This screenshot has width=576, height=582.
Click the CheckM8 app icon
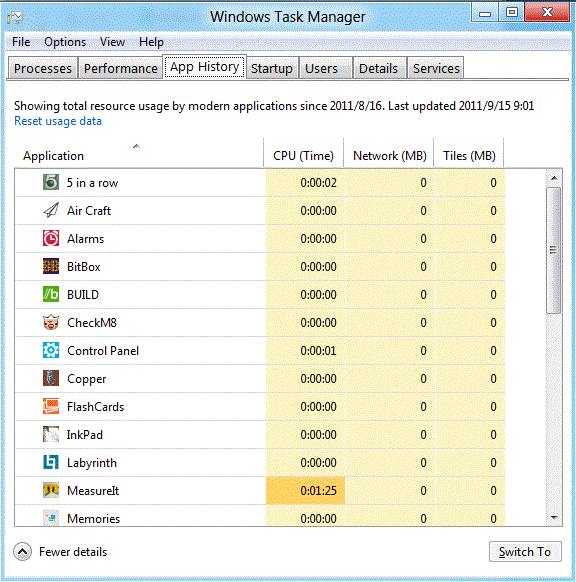(51, 322)
